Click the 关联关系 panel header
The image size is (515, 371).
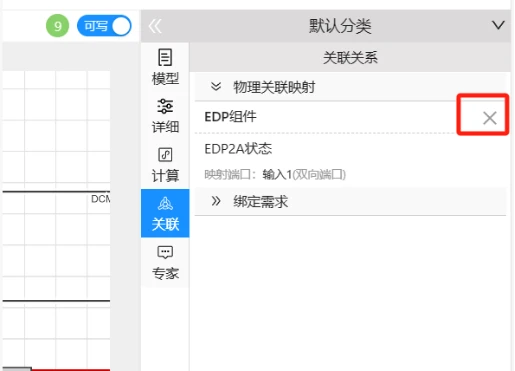pos(350,58)
